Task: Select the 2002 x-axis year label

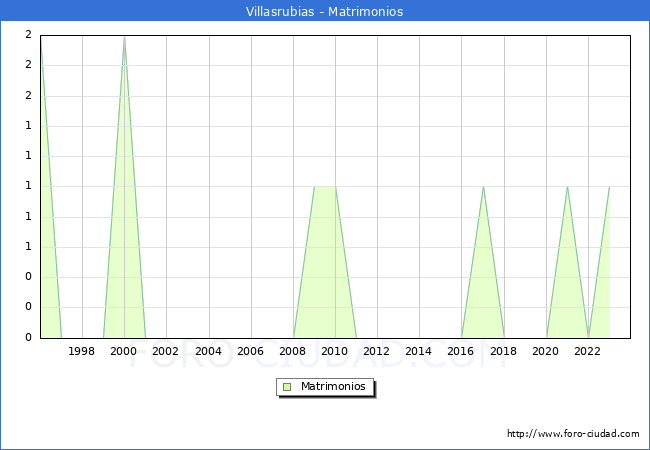Action: 165,351
